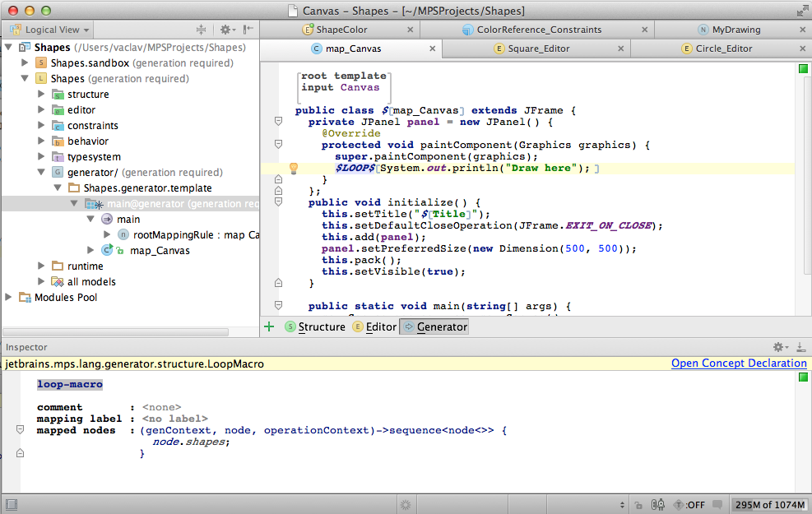Viewport: 812px width, 514px height.
Task: Click the intention lightbulb icon
Action: (x=292, y=169)
